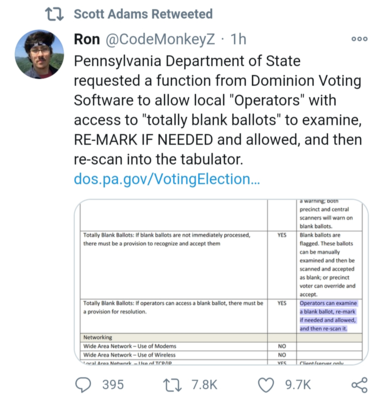
Task: Click the Wide Area Network Use of Modems row
Action: pos(221,346)
